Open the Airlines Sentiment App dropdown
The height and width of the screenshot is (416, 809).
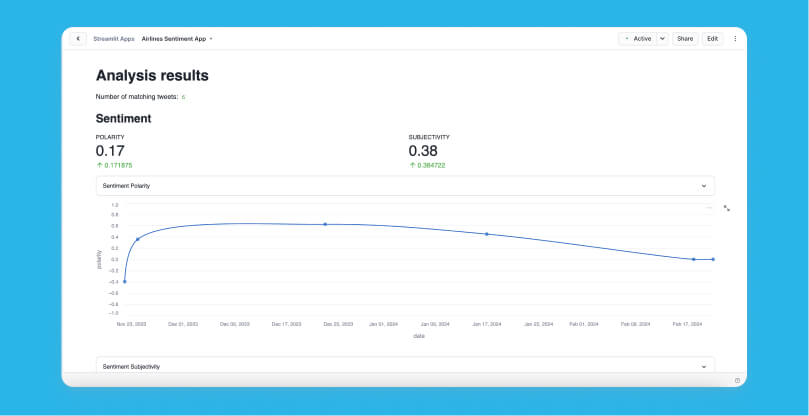178,39
